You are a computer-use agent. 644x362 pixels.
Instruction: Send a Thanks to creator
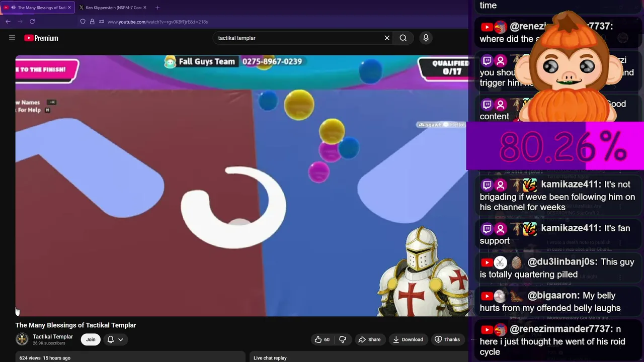[447, 339]
